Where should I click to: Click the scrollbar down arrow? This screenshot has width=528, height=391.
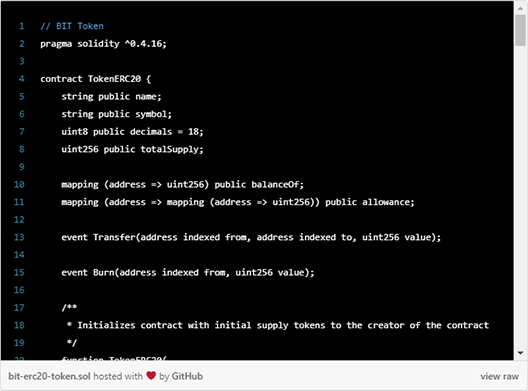pyautogui.click(x=520, y=353)
